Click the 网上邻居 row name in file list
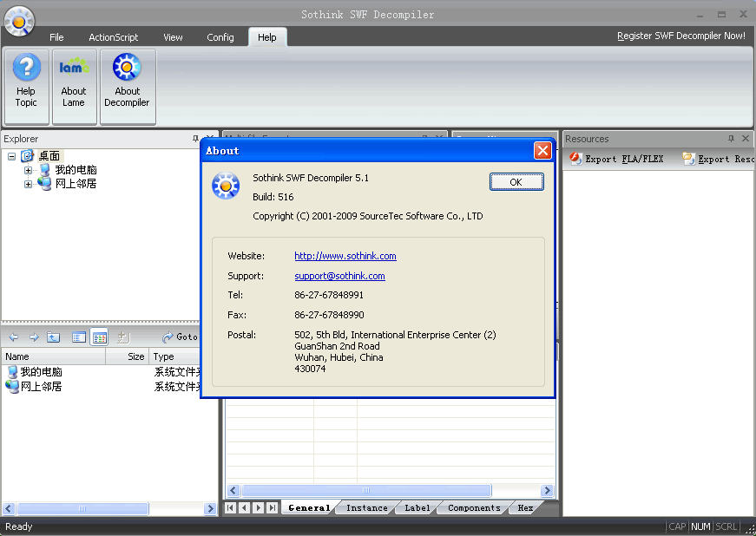The image size is (756, 536). coord(42,386)
